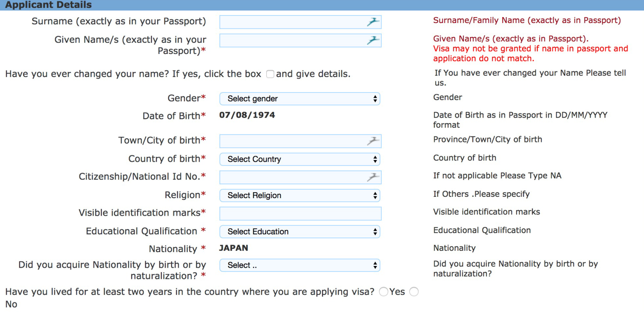Click the Citizenship/National Id No. field
The width and height of the screenshot is (644, 312).
291,178
